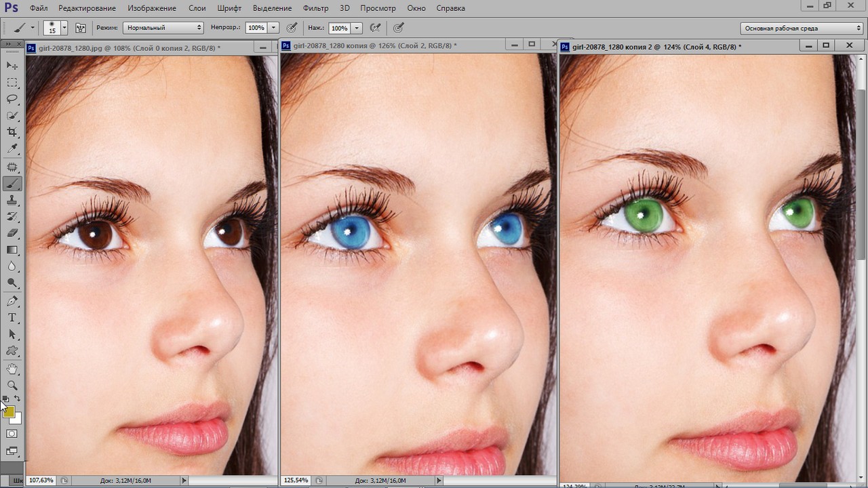The height and width of the screenshot is (488, 868).
Task: Select the Quick Selection tool
Action: coord(12,116)
